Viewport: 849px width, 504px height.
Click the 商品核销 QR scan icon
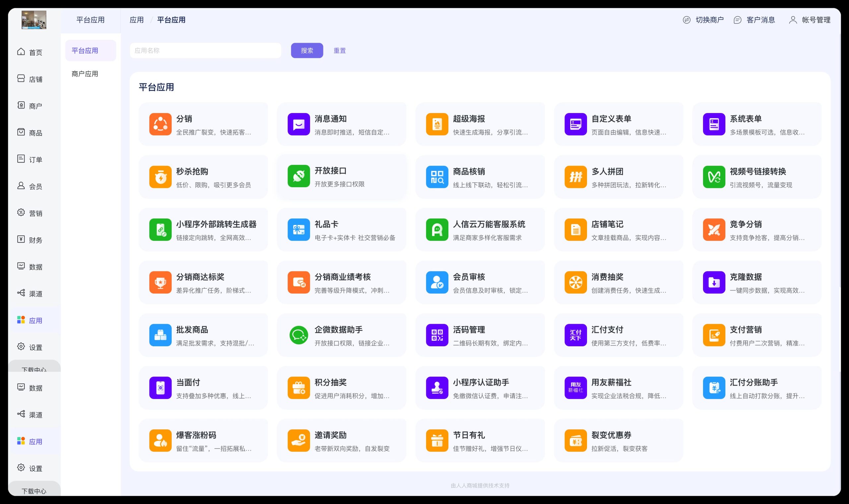point(437,177)
